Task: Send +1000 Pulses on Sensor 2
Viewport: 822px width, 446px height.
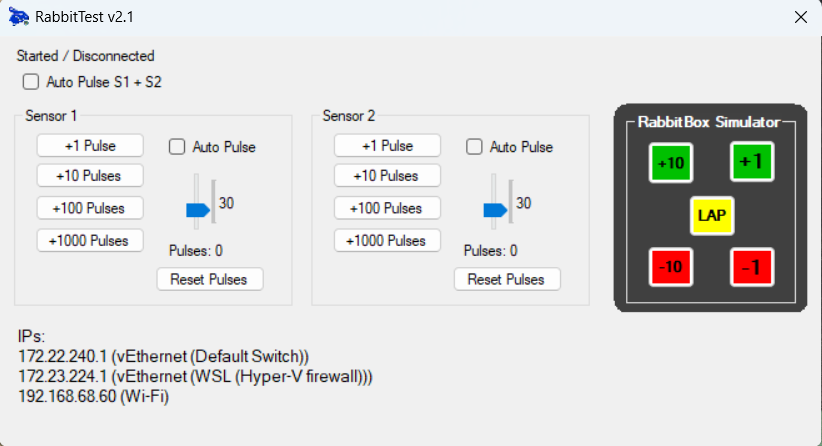Action: click(387, 241)
